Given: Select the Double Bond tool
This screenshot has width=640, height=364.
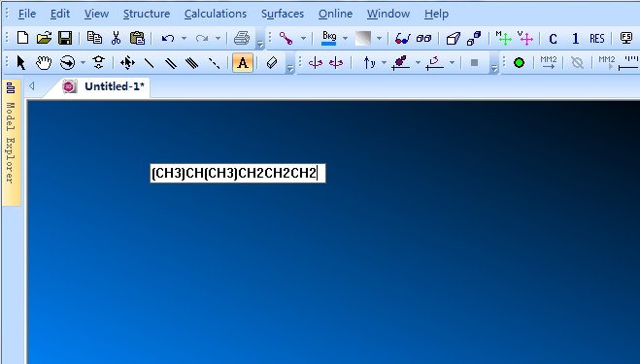Looking at the screenshot, I should click(171, 63).
